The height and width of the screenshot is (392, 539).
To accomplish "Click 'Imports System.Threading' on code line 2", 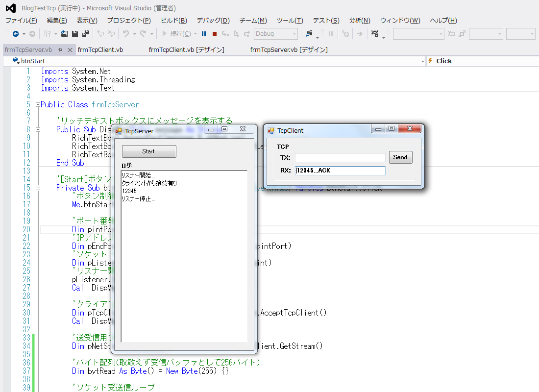I will [x=88, y=79].
